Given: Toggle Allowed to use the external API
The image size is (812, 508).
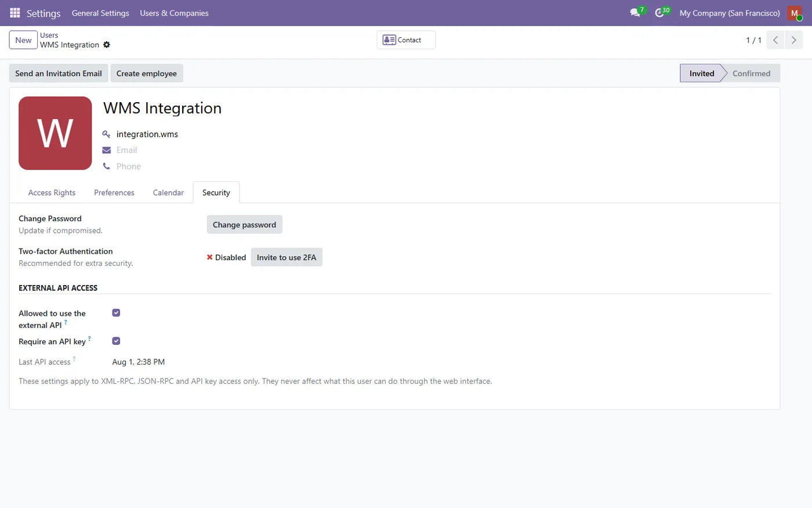Looking at the screenshot, I should pos(116,313).
